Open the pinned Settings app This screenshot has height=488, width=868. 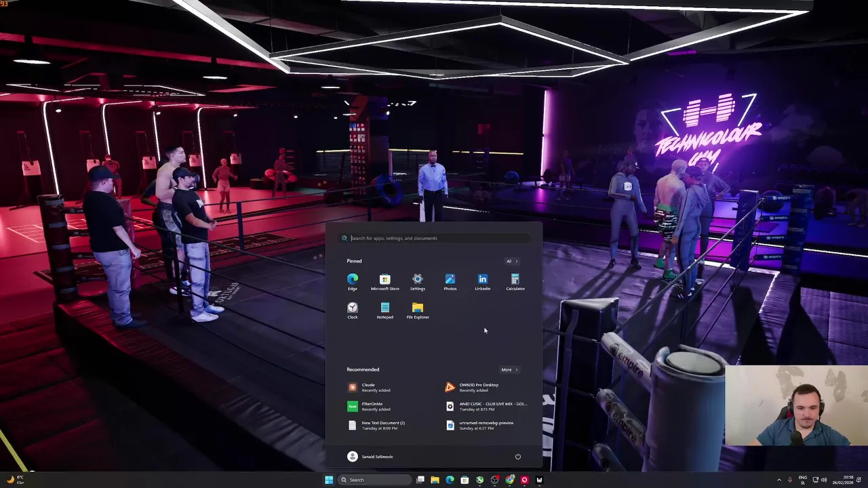click(418, 282)
